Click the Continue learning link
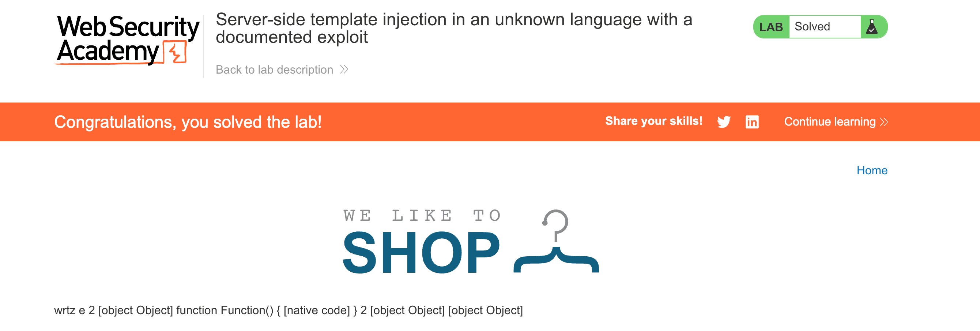Viewport: 980px width, 331px height. coord(829,122)
